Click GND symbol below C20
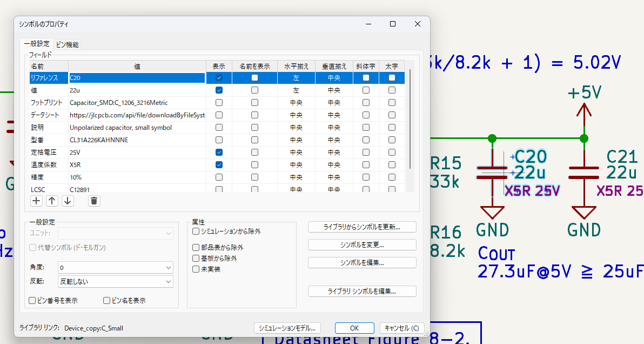644x344 pixels. tap(492, 213)
